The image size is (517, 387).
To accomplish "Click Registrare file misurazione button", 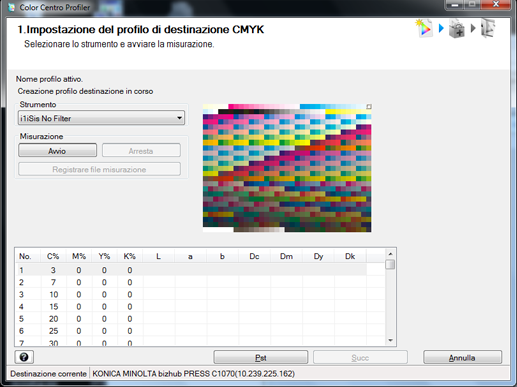I will pyautogui.click(x=99, y=169).
